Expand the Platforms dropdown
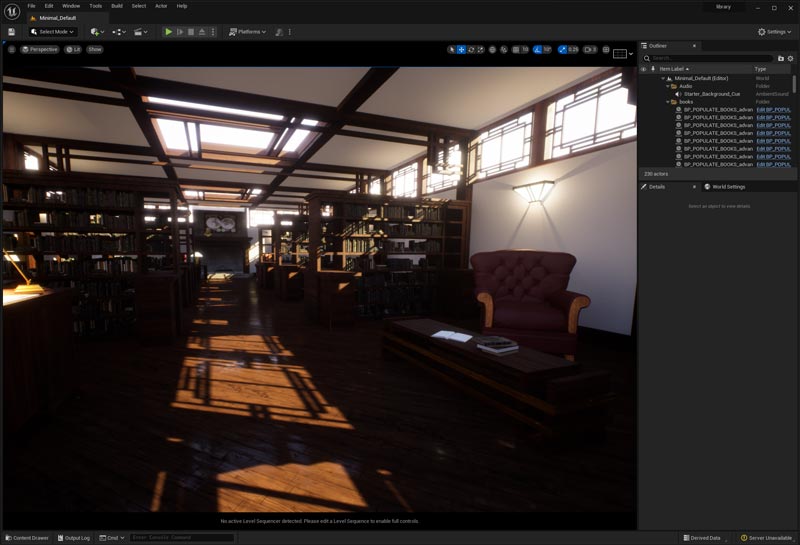800x545 pixels. [x=247, y=32]
